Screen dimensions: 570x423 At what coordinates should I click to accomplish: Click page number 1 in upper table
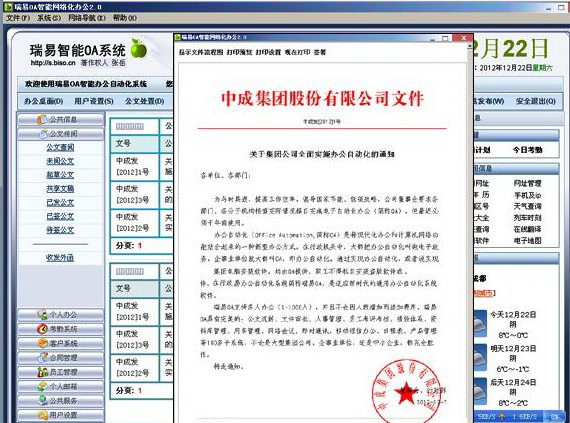[x=140, y=246]
